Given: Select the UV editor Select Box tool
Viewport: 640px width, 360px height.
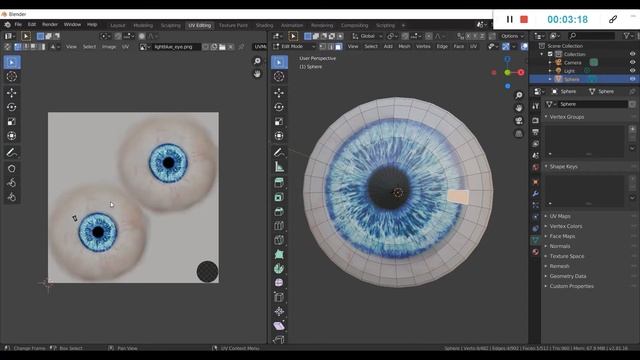Looking at the screenshot, I should (x=11, y=62).
